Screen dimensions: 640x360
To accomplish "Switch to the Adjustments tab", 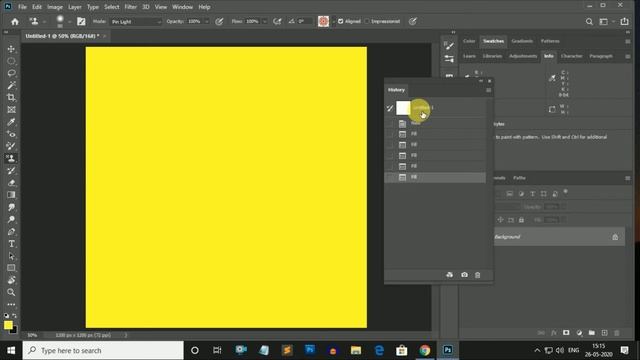I will (523, 56).
